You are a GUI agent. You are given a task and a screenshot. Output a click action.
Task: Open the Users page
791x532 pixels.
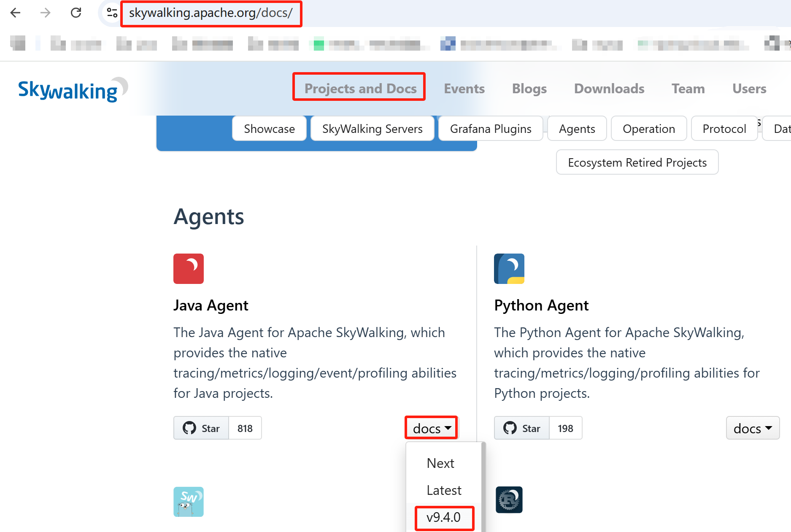click(x=749, y=89)
